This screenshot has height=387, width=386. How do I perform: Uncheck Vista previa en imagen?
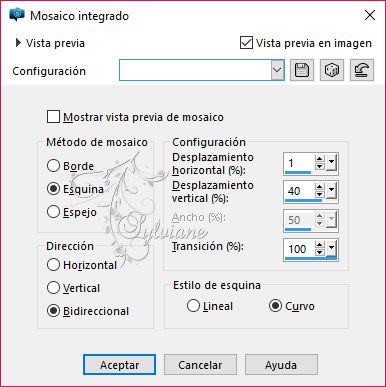tap(246, 43)
